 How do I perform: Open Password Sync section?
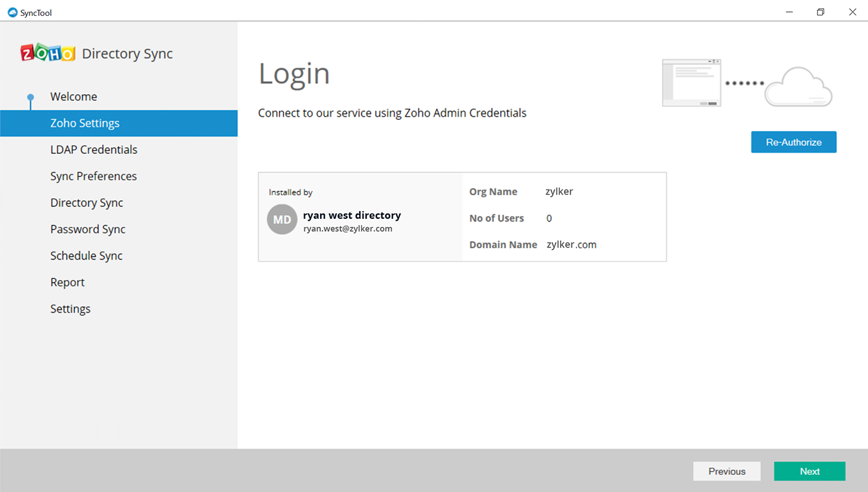[88, 229]
